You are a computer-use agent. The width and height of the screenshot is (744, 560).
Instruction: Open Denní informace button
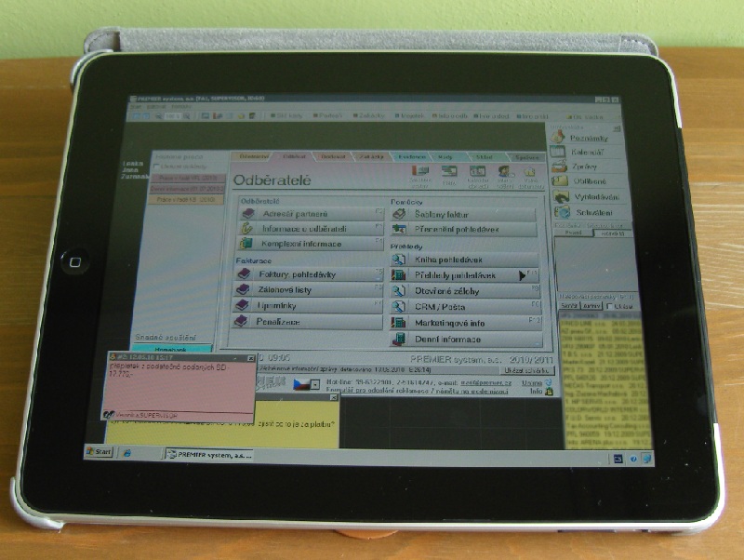point(466,339)
